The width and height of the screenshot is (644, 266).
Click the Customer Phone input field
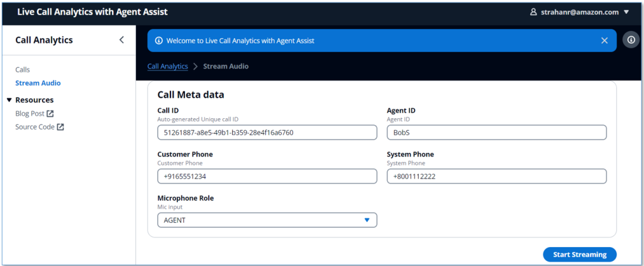(x=267, y=177)
